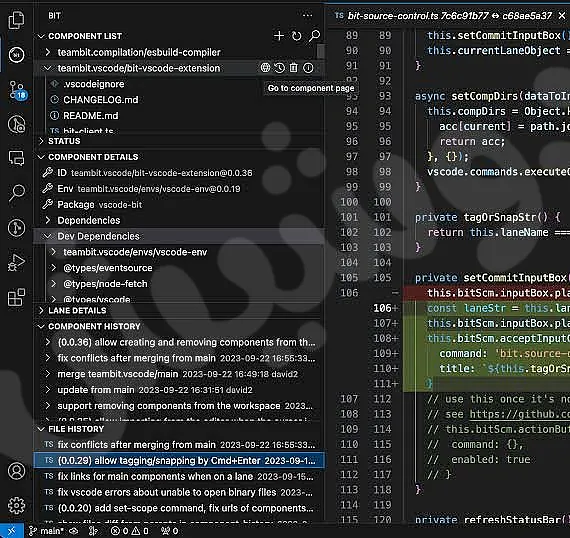This screenshot has height=538, width=570.
Task: Open the Explorer view in activity bar
Action: pos(16,20)
